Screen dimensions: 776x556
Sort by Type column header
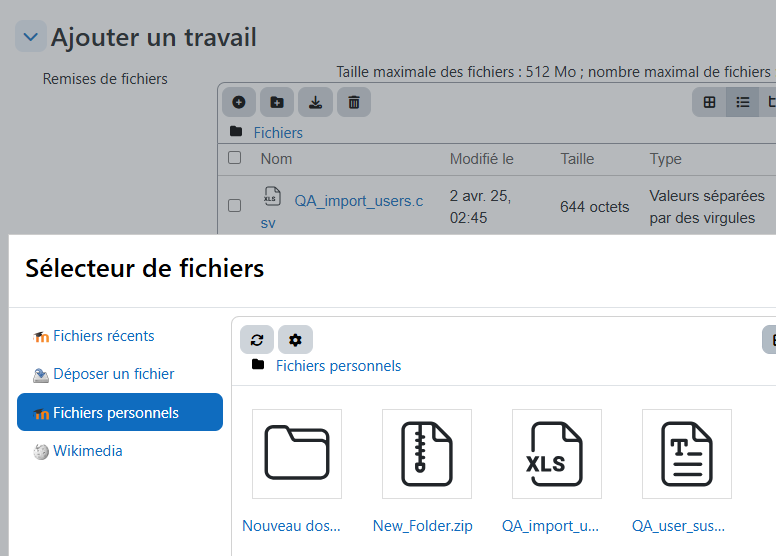666,159
